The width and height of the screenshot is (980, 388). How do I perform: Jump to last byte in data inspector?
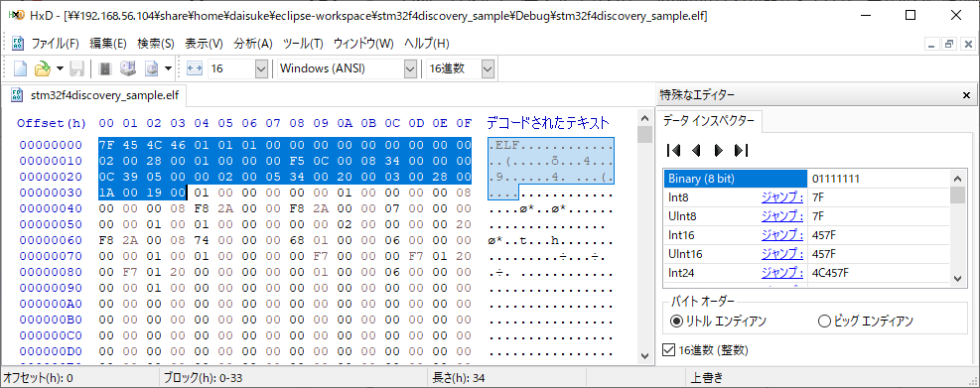point(742,151)
